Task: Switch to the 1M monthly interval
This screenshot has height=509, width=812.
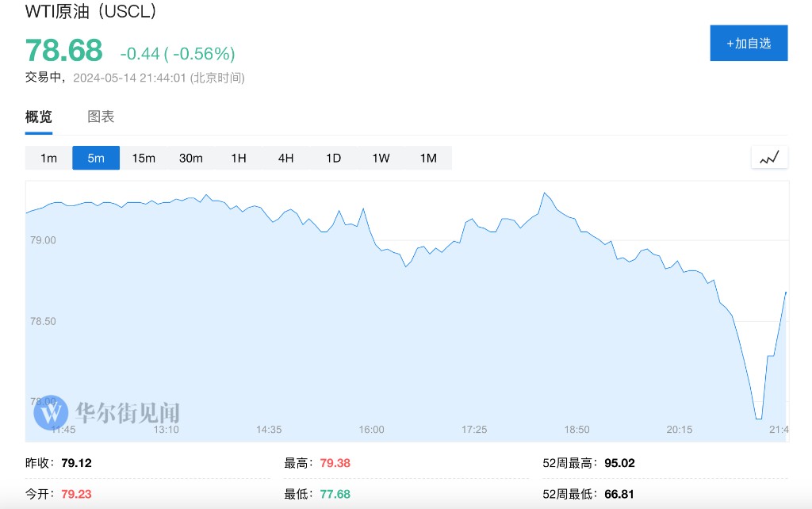Action: point(428,158)
